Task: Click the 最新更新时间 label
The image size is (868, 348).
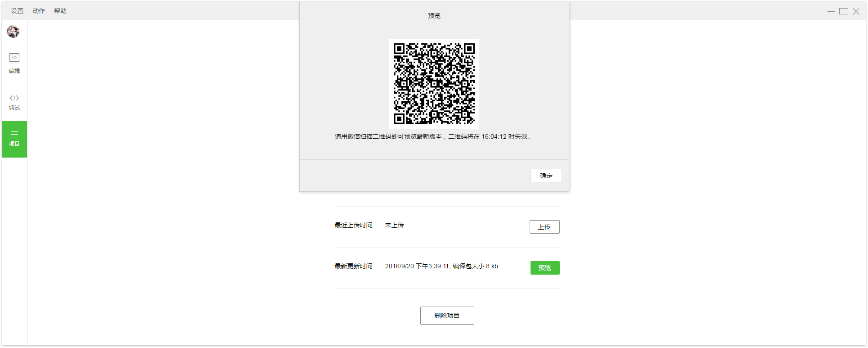Action: pyautogui.click(x=353, y=266)
